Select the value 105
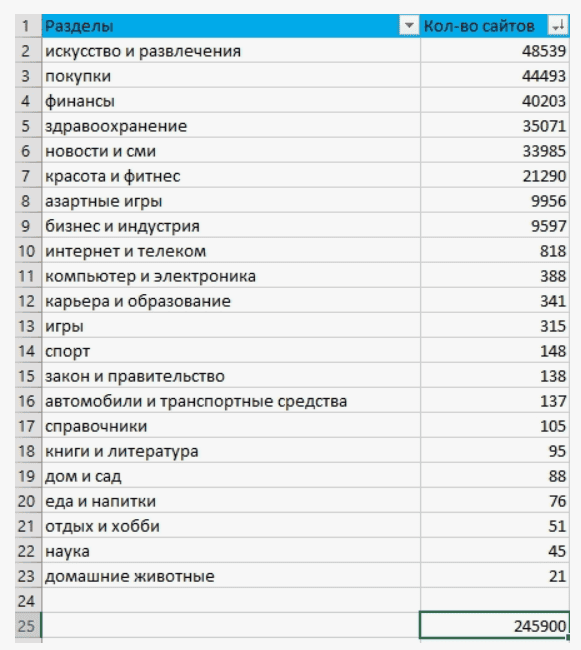Screen dimensions: 581x650 tap(495, 426)
